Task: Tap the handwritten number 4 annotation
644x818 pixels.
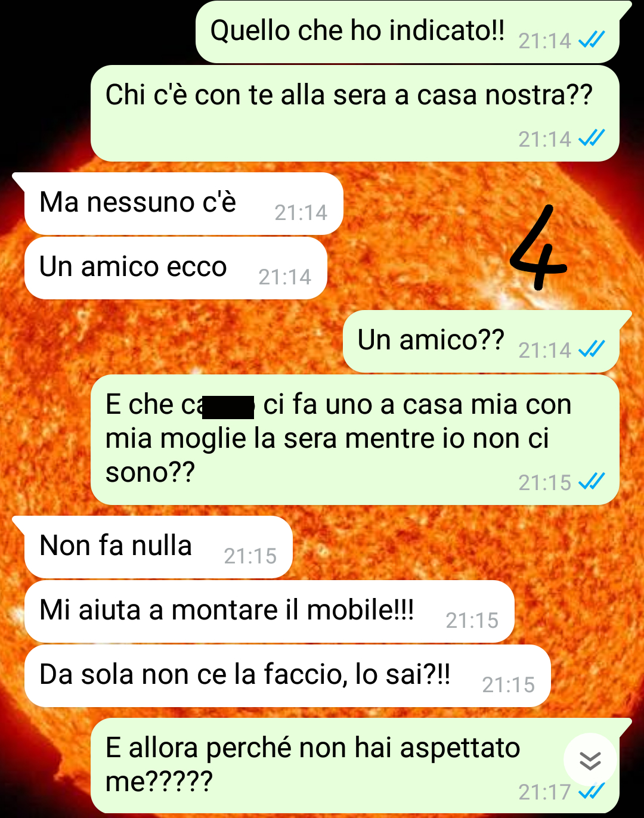Action: click(538, 247)
